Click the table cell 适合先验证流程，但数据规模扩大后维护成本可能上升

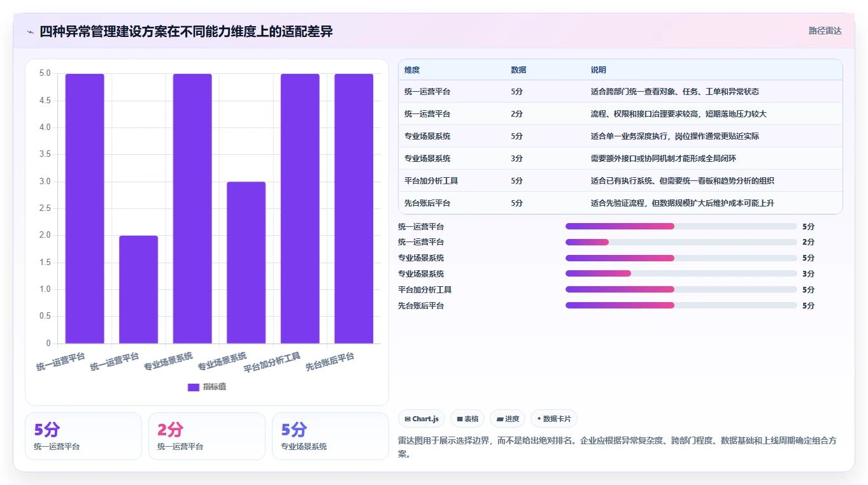[683, 203]
